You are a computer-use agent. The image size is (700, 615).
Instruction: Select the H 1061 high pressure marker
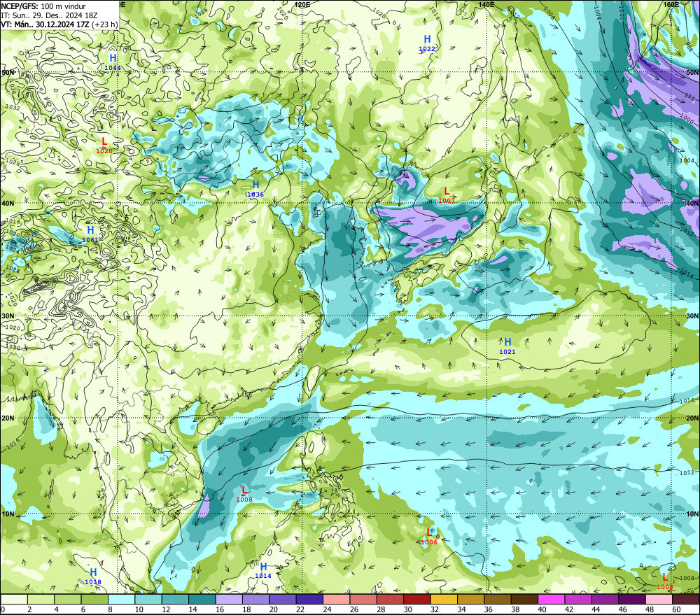90,234
